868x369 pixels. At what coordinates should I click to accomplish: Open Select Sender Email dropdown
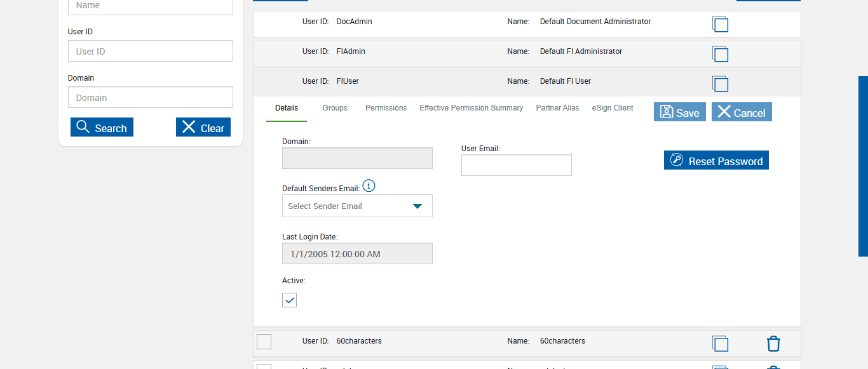click(x=357, y=206)
